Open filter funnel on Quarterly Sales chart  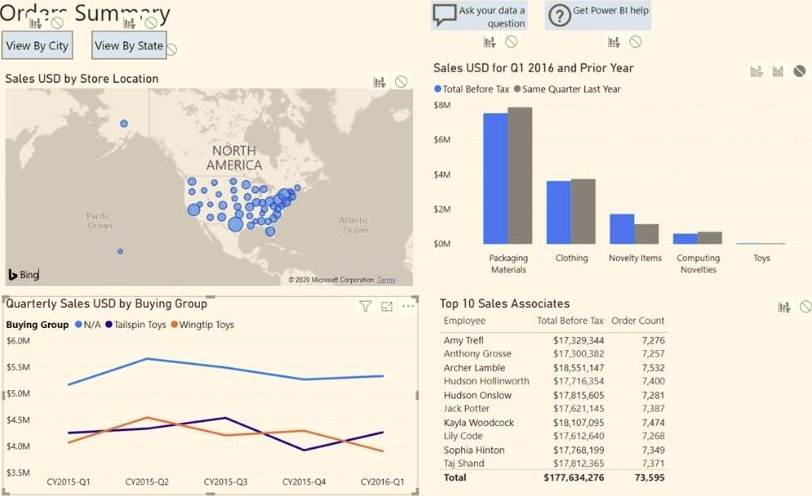365,307
